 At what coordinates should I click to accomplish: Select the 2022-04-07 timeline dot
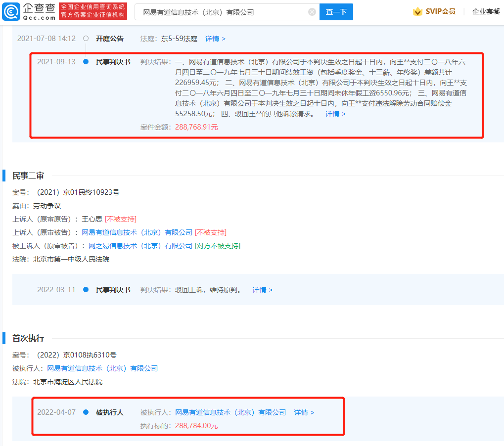click(x=86, y=412)
